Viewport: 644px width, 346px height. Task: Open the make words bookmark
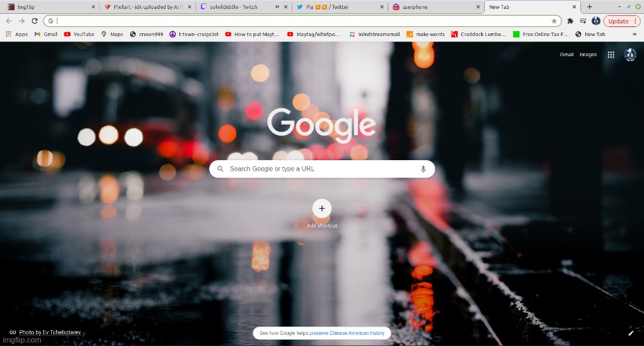pyautogui.click(x=426, y=34)
